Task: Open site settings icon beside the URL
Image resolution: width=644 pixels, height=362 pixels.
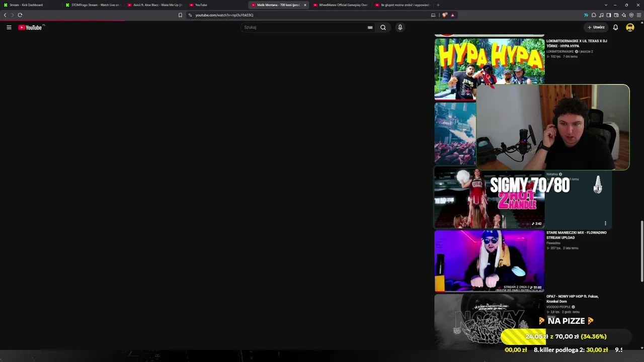Action: (190, 15)
